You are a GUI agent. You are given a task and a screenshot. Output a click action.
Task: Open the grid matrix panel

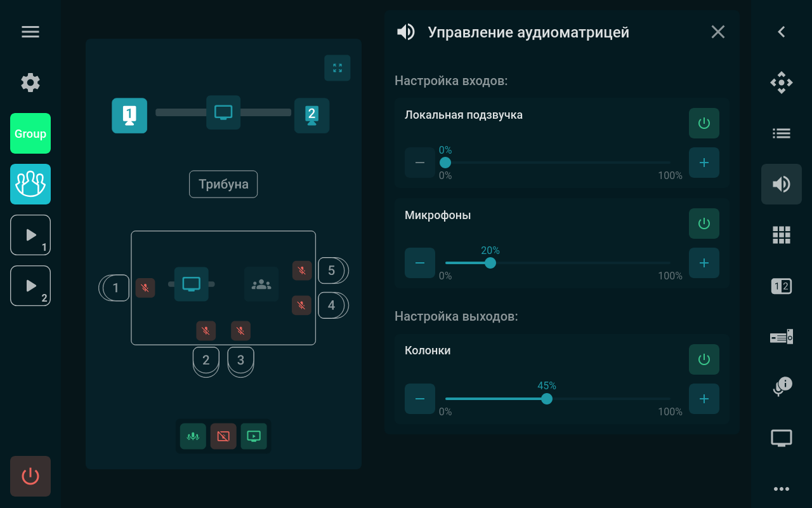point(782,235)
